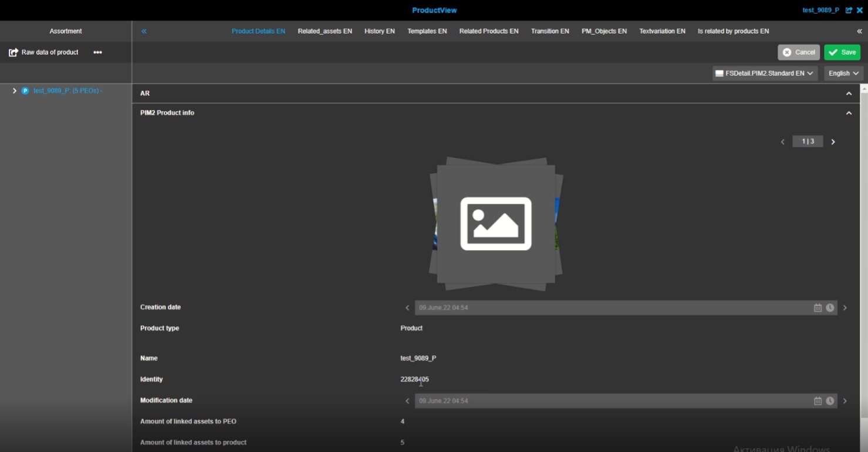
Task: Click the calendar icon in Modification date field
Action: pos(818,401)
